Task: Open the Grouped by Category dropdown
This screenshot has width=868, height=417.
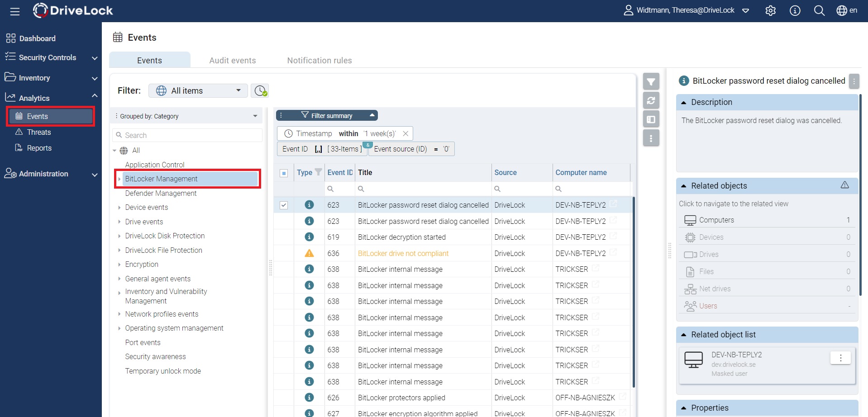Action: coord(187,116)
